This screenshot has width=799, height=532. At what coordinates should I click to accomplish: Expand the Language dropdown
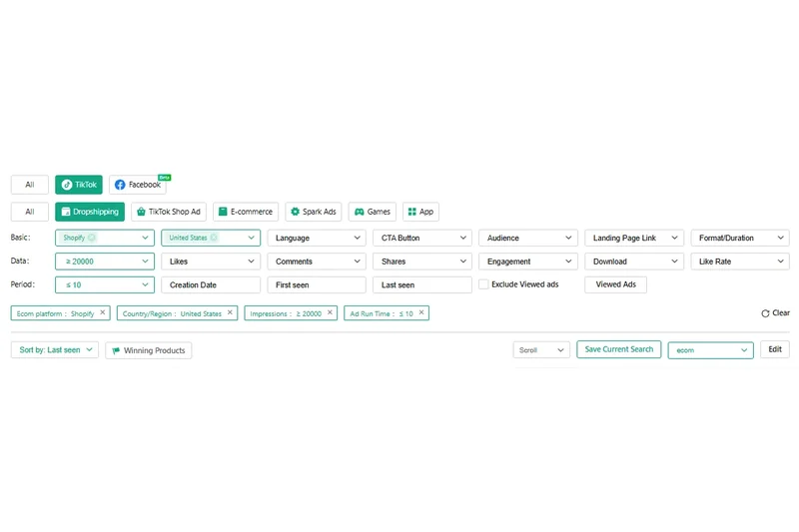[316, 239]
